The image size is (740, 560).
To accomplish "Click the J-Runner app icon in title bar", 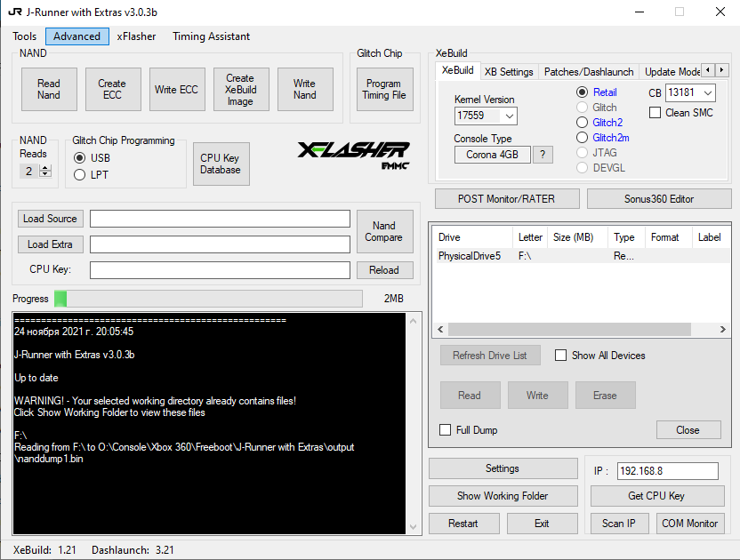I will point(15,12).
